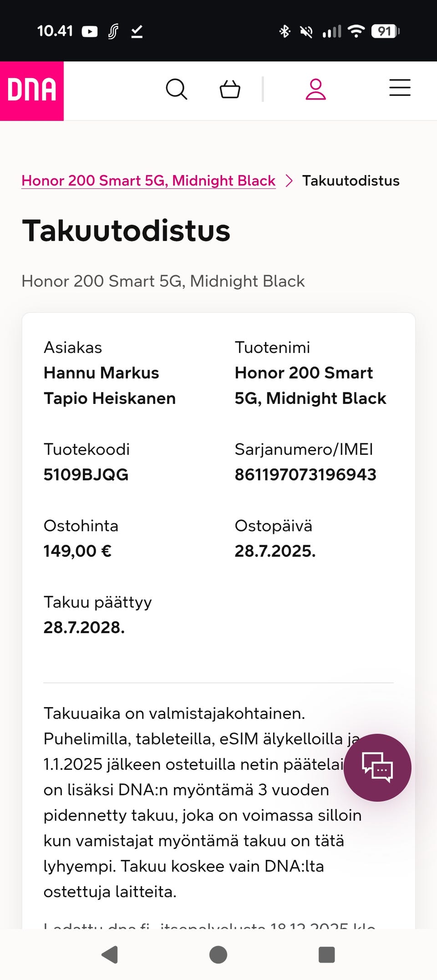Tap the Wi-Fi status icon
The height and width of the screenshot is (980, 437).
[x=356, y=31]
